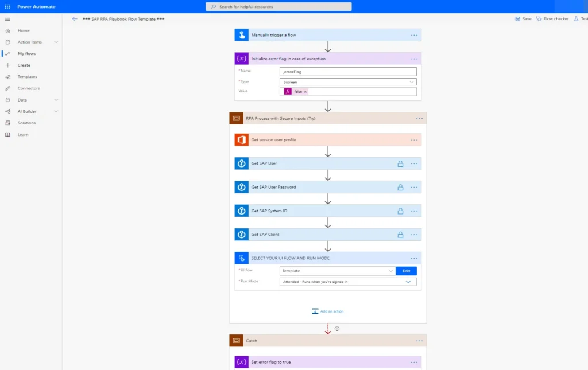
Task: Click the UI flow icon on SELECT YOUR UI FLOW
Action: [x=242, y=258]
